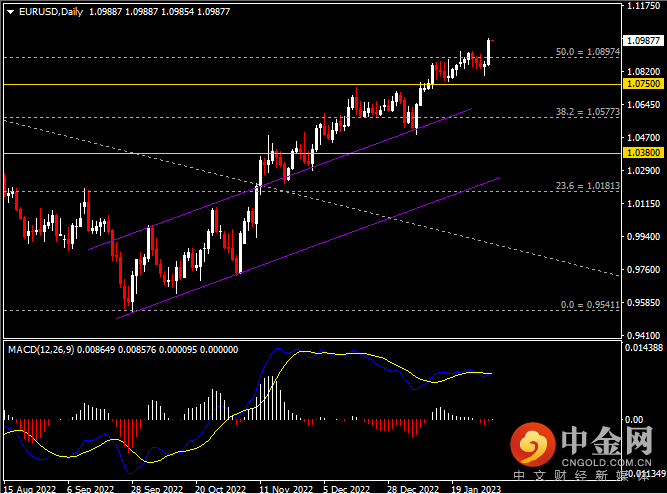Click the 20 Oct 2022 date marker
The image size is (667, 494).
219,489
